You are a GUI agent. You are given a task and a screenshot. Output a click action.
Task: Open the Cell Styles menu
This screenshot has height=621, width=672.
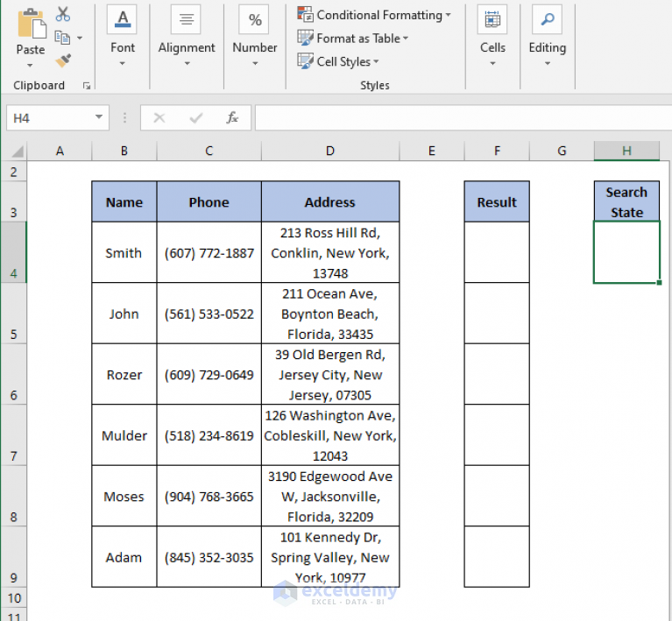pos(338,61)
